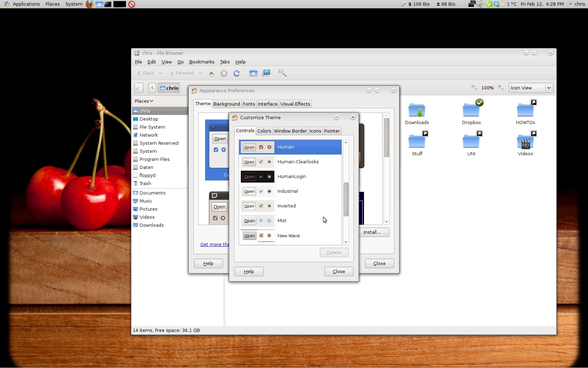Click the Up folder green arrow icon
This screenshot has width=588, height=368.
(x=211, y=73)
